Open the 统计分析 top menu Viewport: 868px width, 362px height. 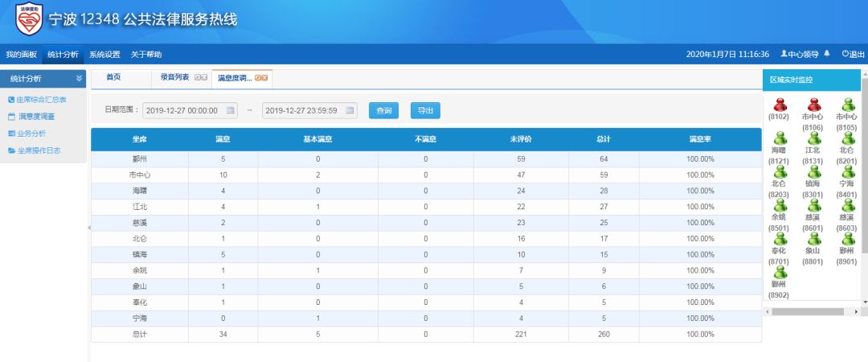coord(63,54)
